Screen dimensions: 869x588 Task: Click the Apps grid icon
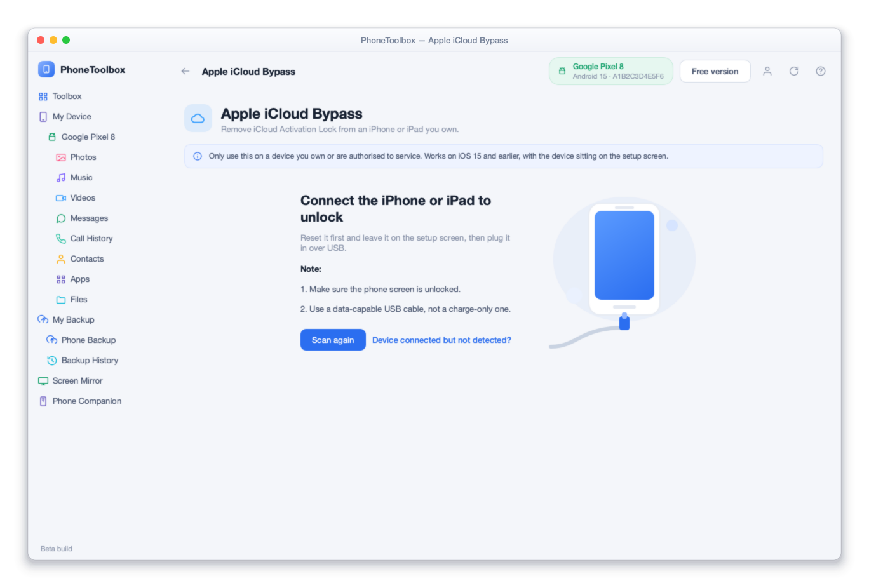tap(61, 279)
